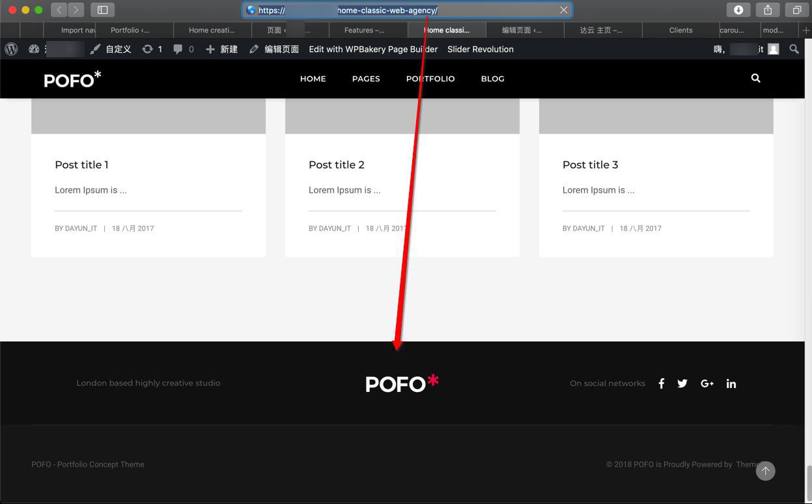Open WordPress logo admin menu

tap(11, 49)
